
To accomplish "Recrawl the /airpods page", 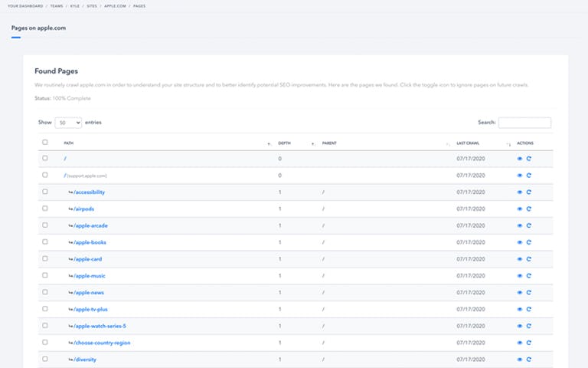I will (529, 209).
